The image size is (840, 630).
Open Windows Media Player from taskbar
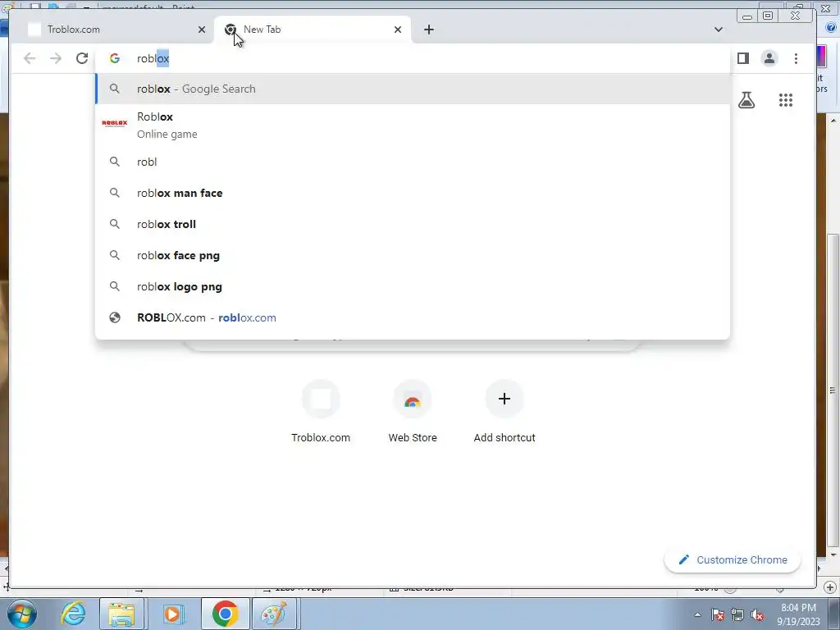click(172, 614)
